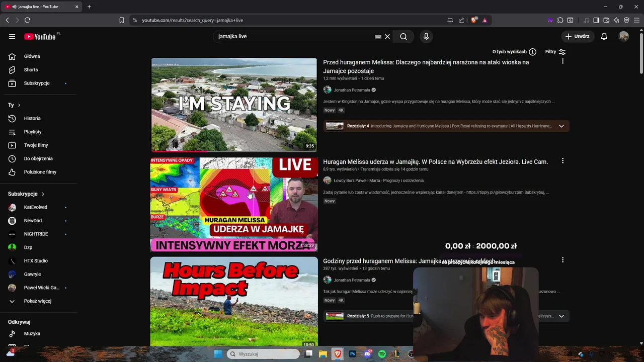The image size is (644, 362).
Task: Open more options for Godziny przed huraganem
Action: (x=562, y=260)
